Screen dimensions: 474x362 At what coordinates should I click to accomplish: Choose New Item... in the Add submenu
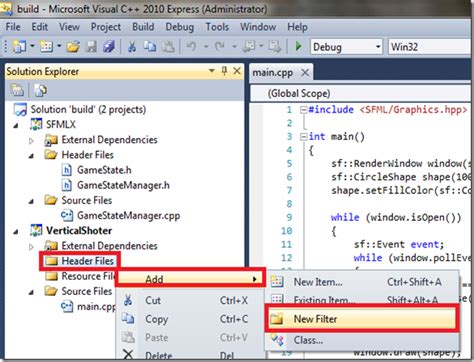(362, 282)
